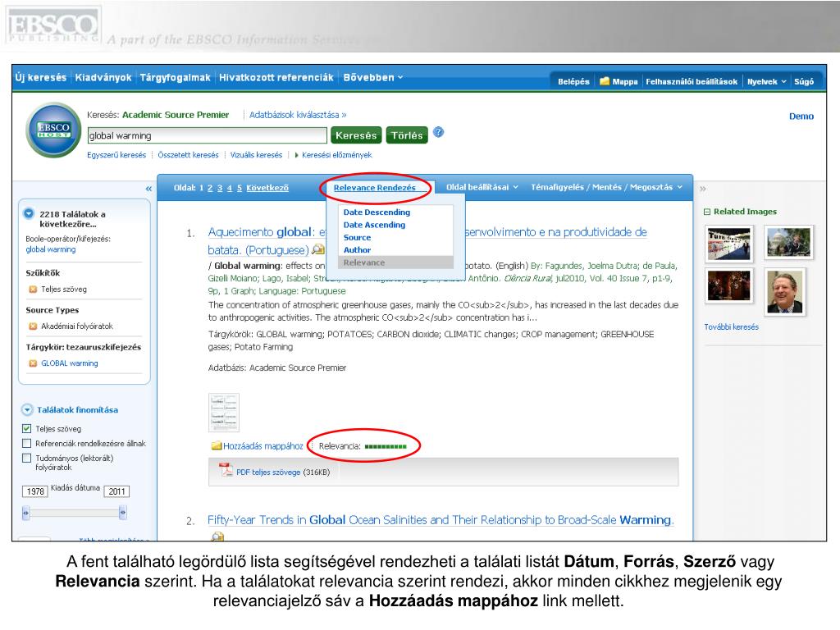Click the Súgó help link
The height and width of the screenshot is (630, 840).
click(804, 81)
